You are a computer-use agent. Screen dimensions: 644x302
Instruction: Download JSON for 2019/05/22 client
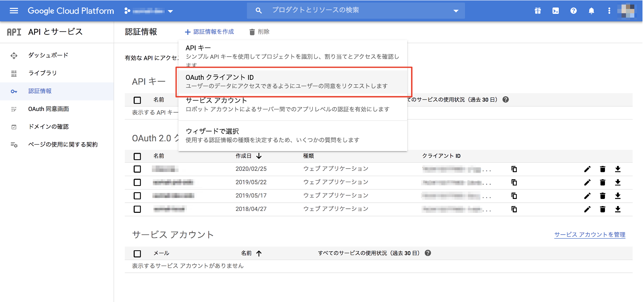[618, 182]
